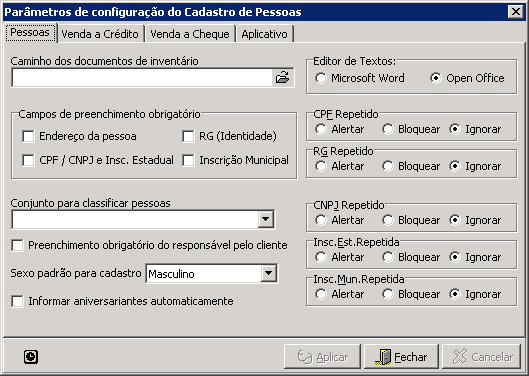
Task: Click the Aplicar button icon
Action: (305, 357)
